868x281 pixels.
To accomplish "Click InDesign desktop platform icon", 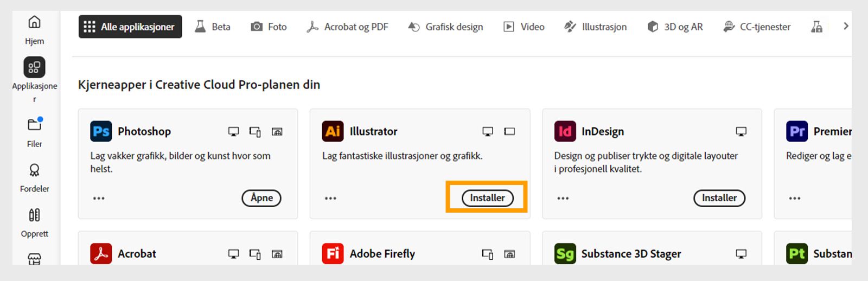I will (741, 131).
